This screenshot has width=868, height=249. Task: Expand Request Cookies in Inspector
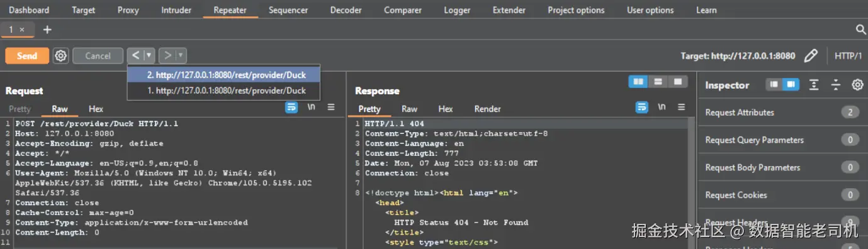782,196
